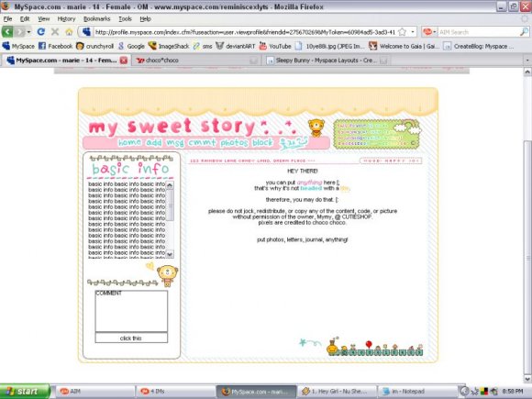Expand the address bar URL dropdown
532x399 pixels.
[413, 32]
